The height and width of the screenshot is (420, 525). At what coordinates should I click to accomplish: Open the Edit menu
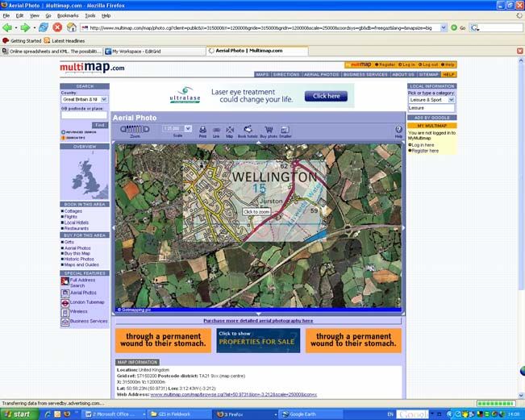[x=19, y=16]
